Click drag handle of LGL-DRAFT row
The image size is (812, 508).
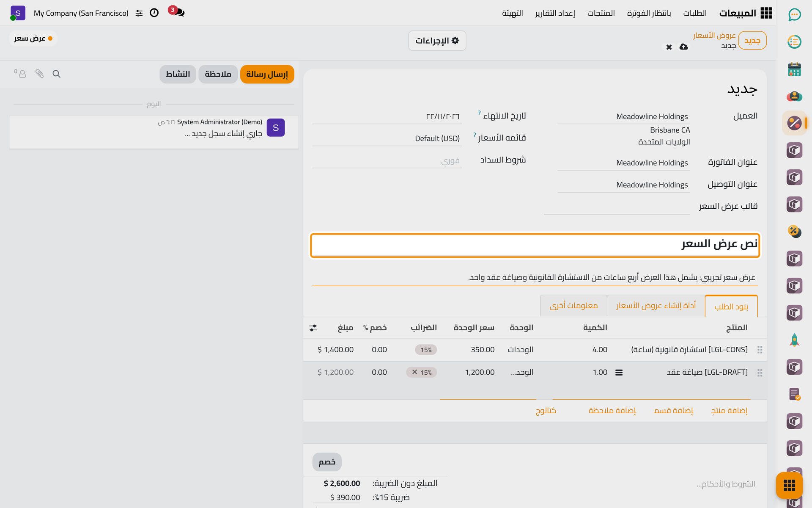pyautogui.click(x=760, y=373)
